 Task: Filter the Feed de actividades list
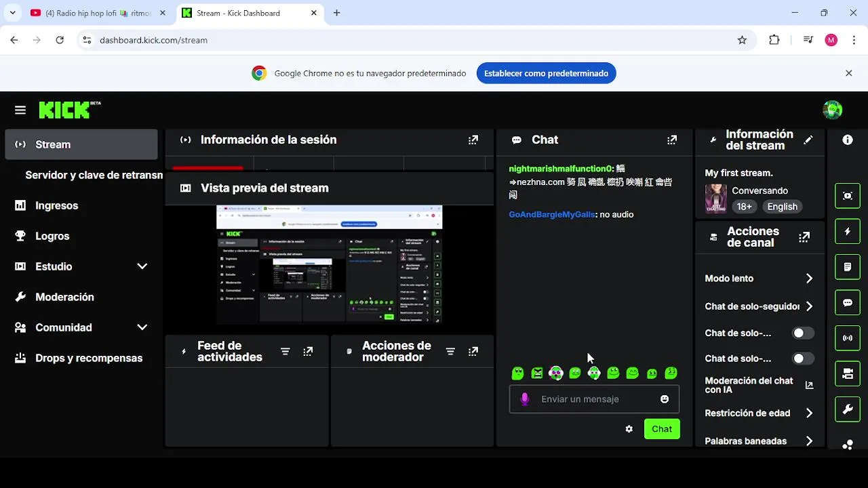coord(285,351)
